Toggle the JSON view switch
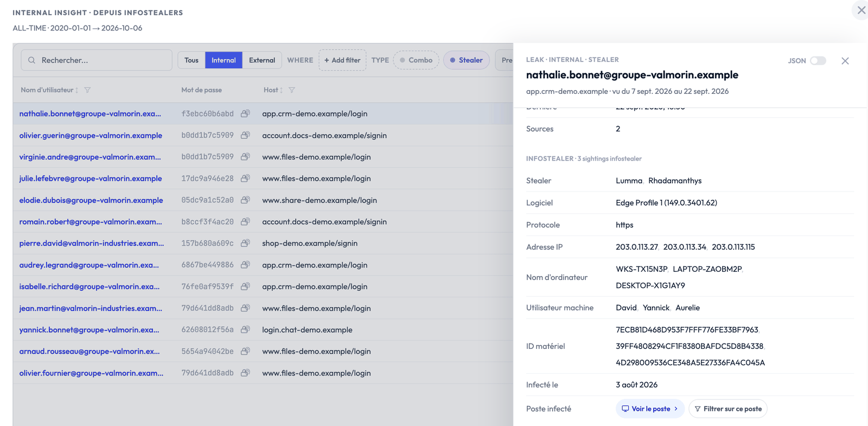868x426 pixels. coord(818,61)
